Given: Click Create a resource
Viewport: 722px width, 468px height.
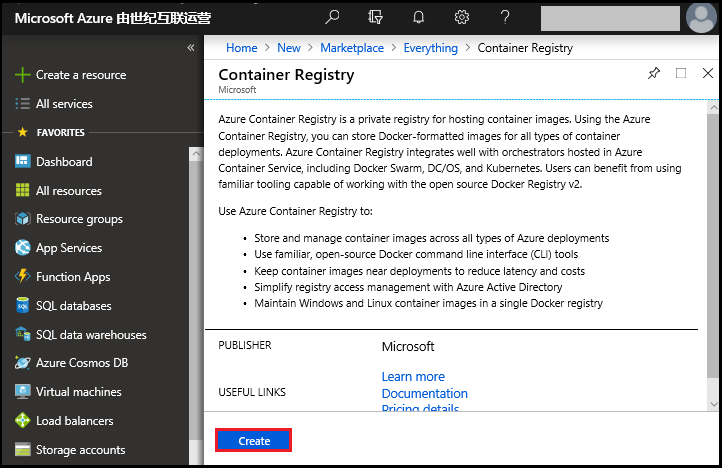Looking at the screenshot, I should point(80,75).
